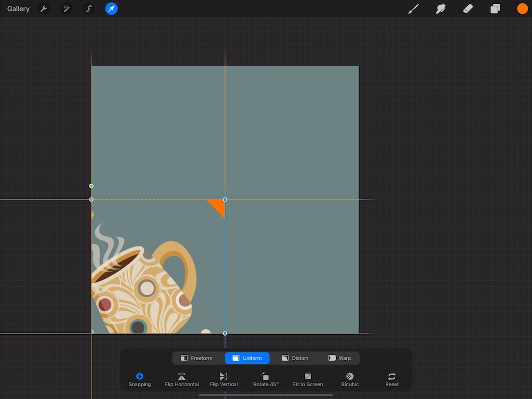This screenshot has height=399, width=532.
Task: Open the Brush library
Action: 413,9
